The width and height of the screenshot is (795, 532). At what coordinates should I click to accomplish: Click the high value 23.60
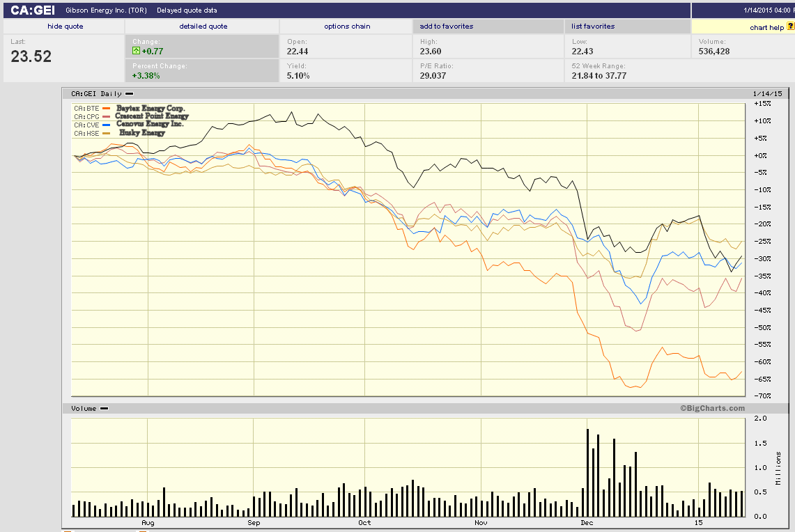[431, 51]
